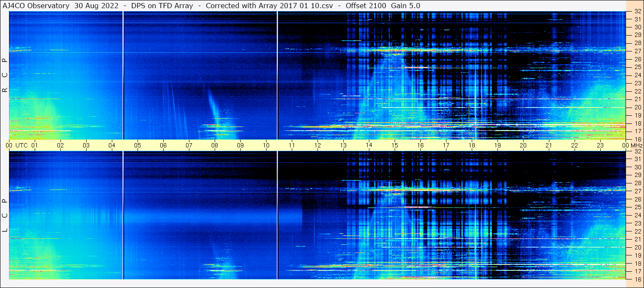Select the date "30 Aug 2022" in the header

tap(96, 6)
